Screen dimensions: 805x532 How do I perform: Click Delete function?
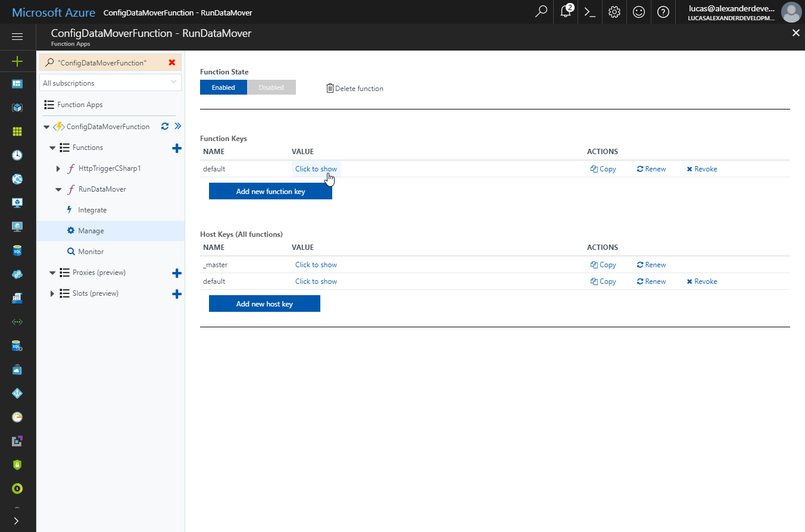355,89
